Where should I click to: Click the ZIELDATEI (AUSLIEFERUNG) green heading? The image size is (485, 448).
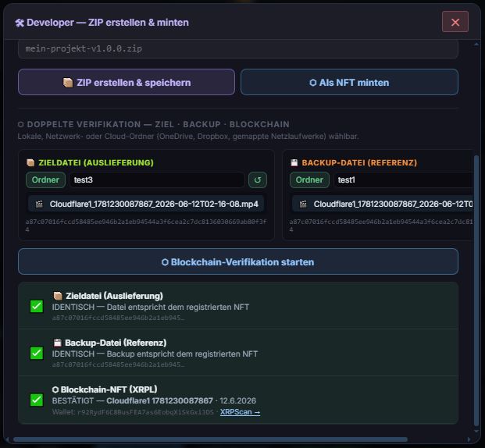[96, 162]
